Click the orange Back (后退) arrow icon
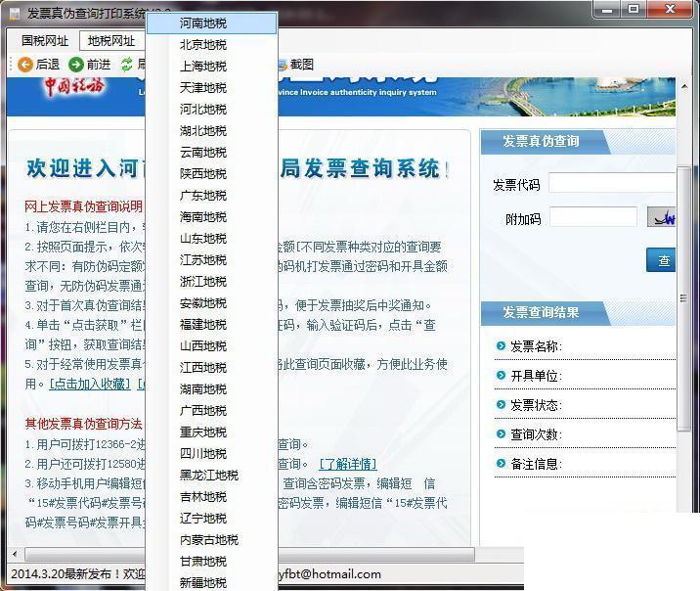Screen dimensions: 700x591 pyautogui.click(x=25, y=65)
